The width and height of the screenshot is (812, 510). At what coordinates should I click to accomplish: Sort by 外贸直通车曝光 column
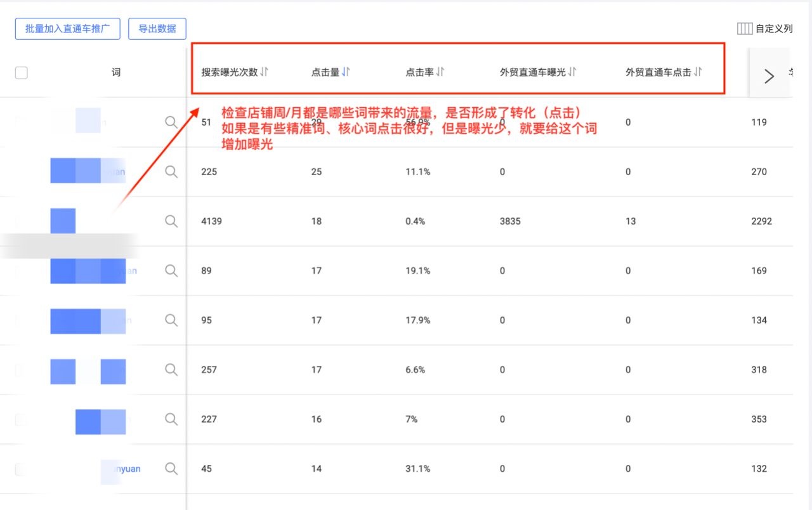pos(572,72)
